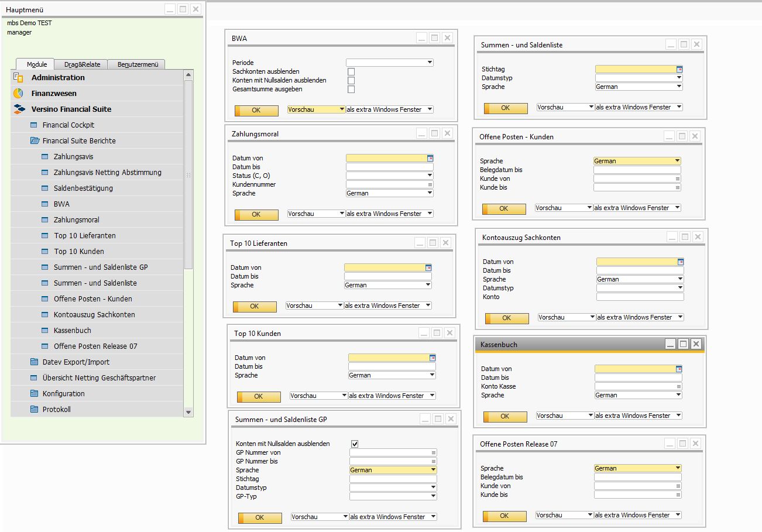
Task: Open Summen - und Saldenliste GP menu entry
Action: pyautogui.click(x=101, y=267)
